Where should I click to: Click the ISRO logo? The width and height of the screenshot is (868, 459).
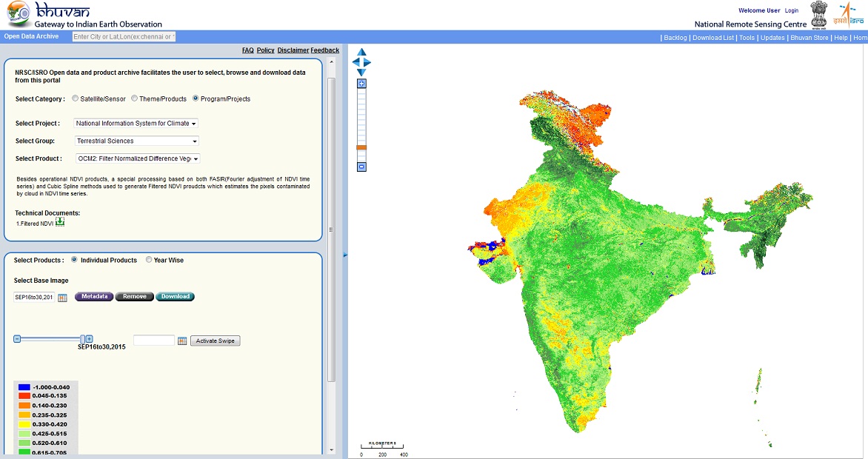pos(849,14)
